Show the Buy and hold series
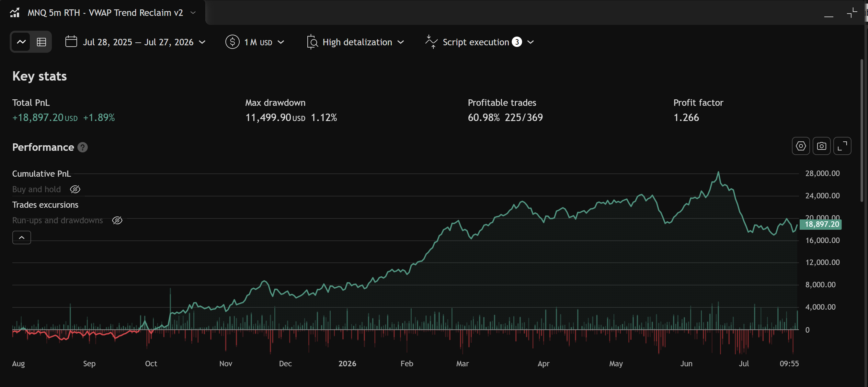 (75, 190)
